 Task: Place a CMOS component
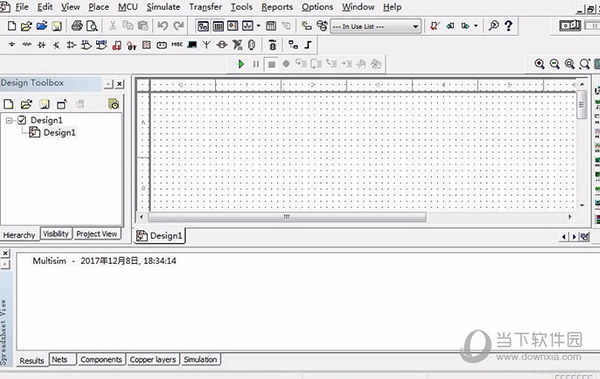tap(101, 45)
